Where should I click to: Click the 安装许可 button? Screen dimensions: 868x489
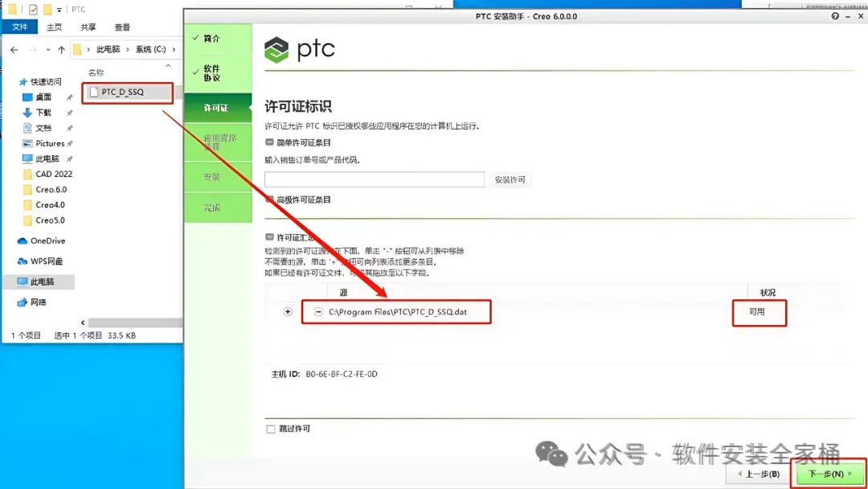click(510, 180)
